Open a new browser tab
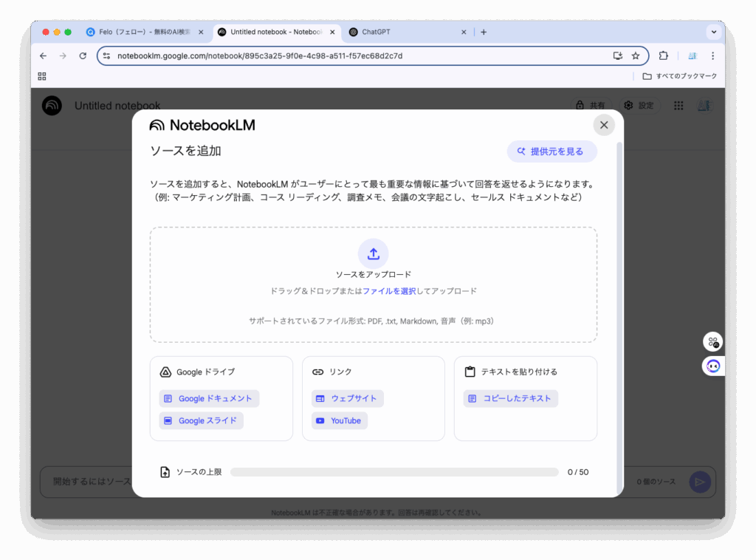The image size is (756, 560). click(484, 32)
